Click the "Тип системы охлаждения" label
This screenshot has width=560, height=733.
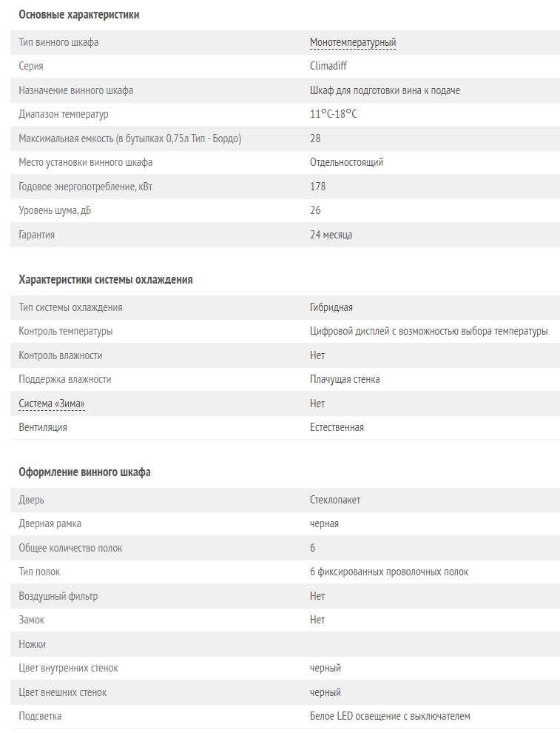point(71,307)
